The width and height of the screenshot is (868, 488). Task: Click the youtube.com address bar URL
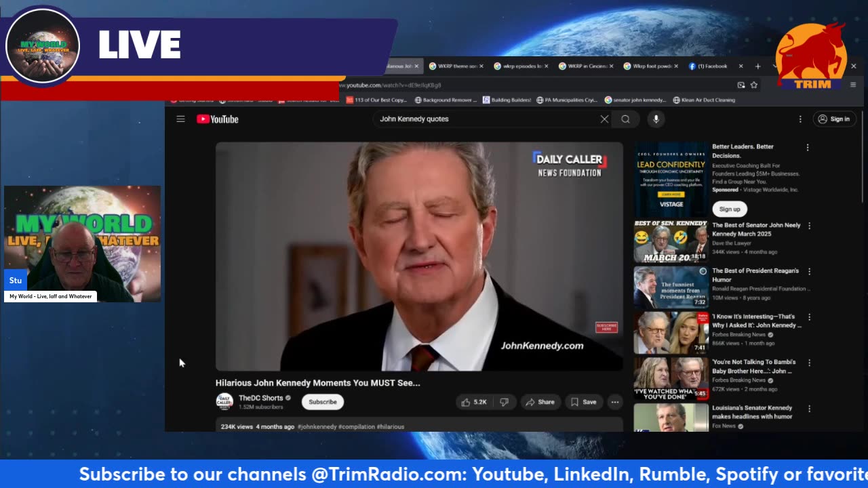(x=391, y=85)
